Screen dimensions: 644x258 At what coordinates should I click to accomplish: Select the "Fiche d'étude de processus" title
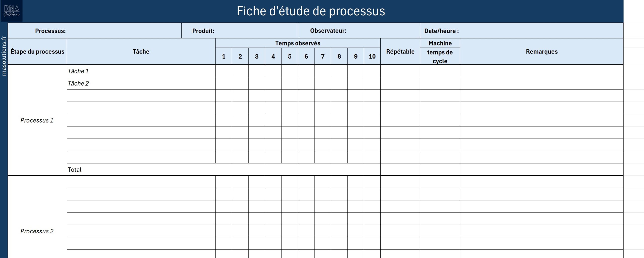point(311,11)
